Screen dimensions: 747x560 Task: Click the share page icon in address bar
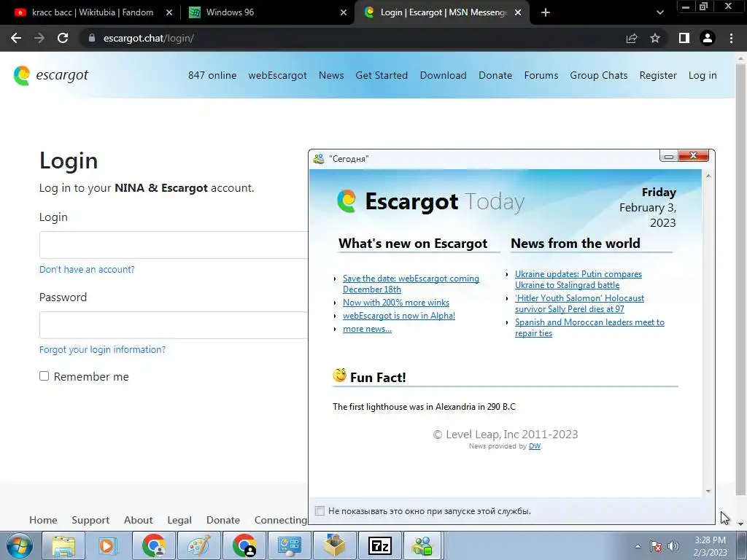(632, 38)
